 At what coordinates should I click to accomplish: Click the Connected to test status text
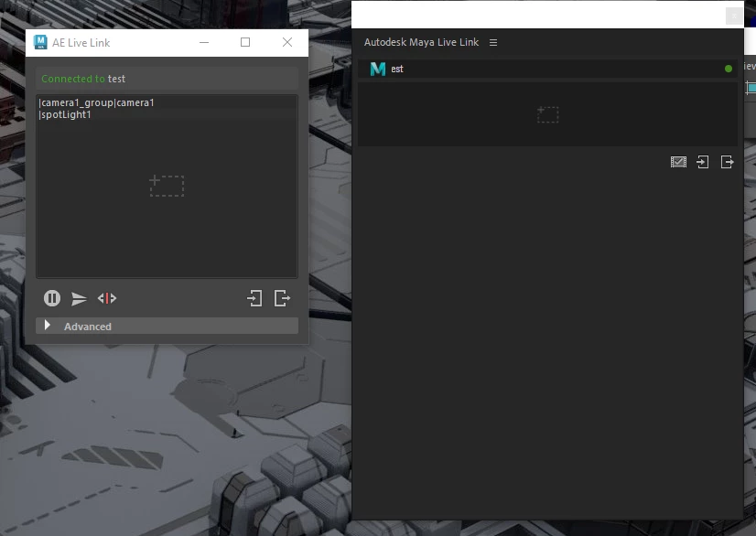coord(83,79)
